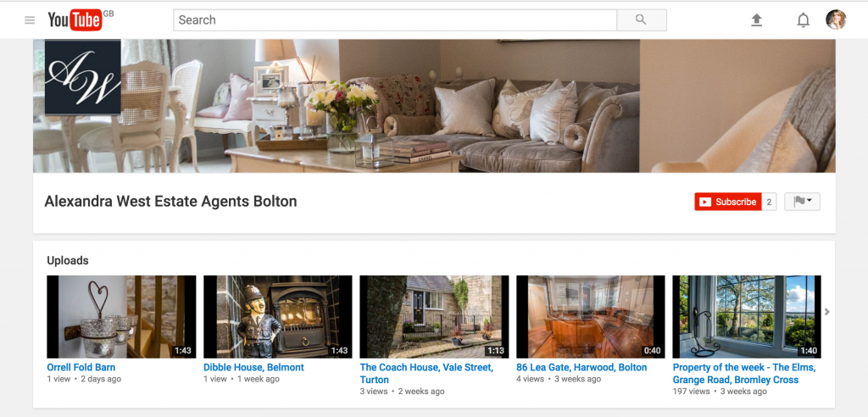Screen dimensions: 868x417
Task: Open the Alexandra West Estate Agents Bolton title
Action: tap(170, 201)
